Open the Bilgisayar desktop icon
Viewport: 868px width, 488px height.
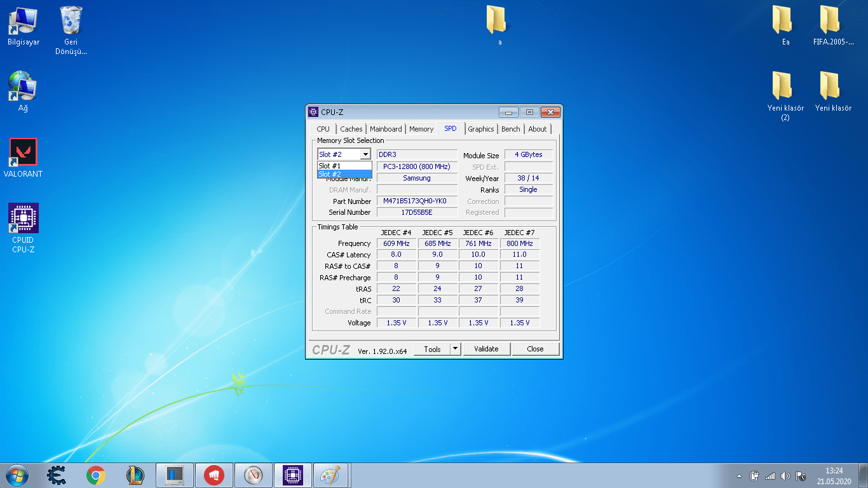(24, 21)
